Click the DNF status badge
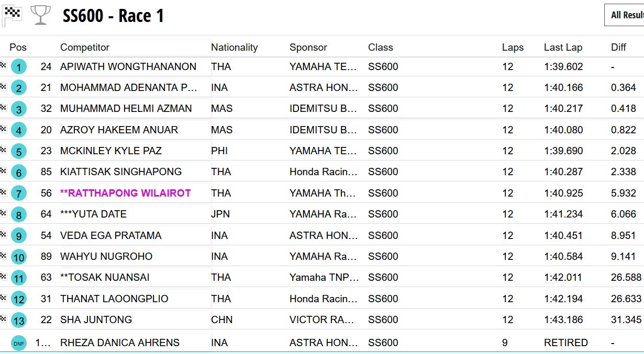644x354 pixels. coord(19,343)
